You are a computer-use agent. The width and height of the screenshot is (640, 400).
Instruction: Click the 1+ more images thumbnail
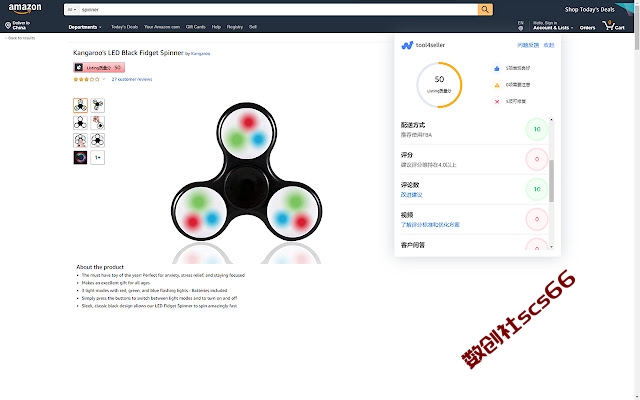98,157
